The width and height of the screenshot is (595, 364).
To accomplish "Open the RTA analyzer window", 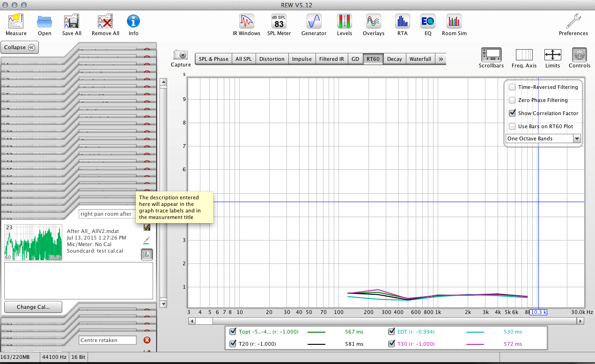I will (x=402, y=22).
